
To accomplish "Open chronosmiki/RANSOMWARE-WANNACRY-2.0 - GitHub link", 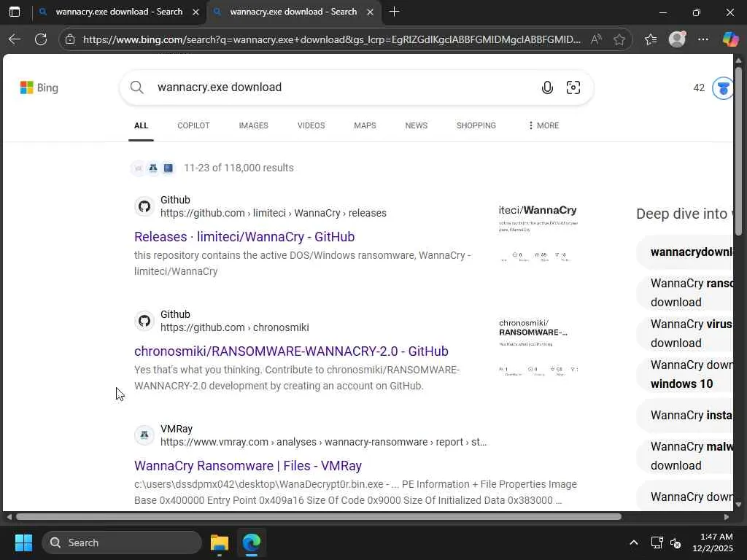I will tap(291, 351).
